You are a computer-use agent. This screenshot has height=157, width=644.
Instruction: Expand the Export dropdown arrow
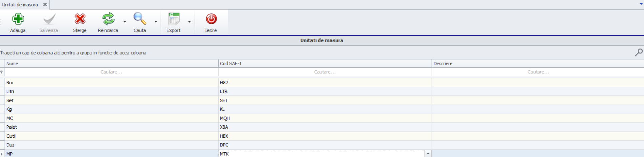(189, 22)
